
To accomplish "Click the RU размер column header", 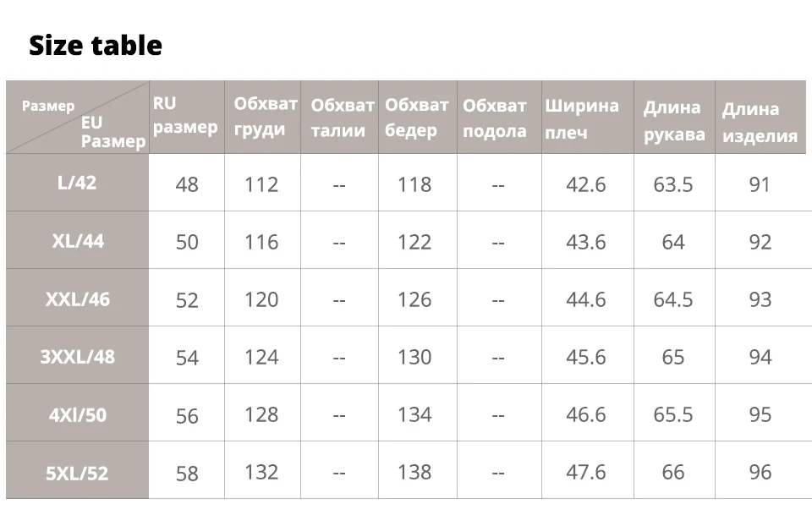I will (185, 116).
